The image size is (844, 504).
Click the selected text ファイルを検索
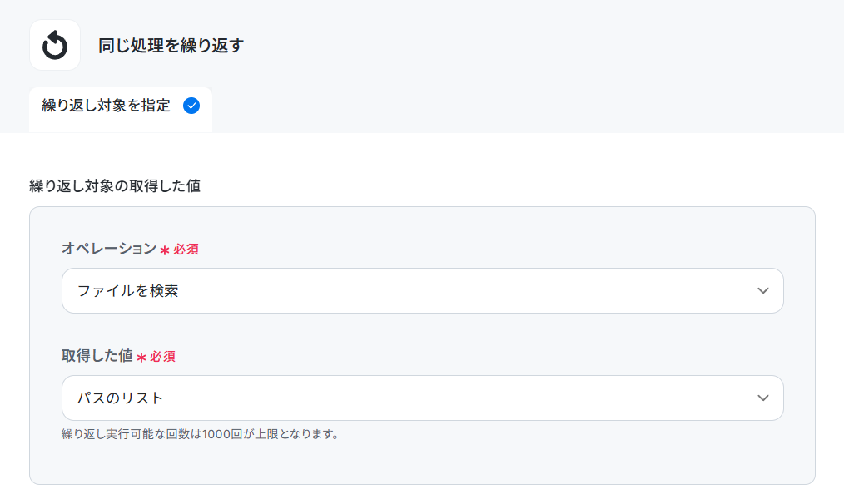click(128, 291)
